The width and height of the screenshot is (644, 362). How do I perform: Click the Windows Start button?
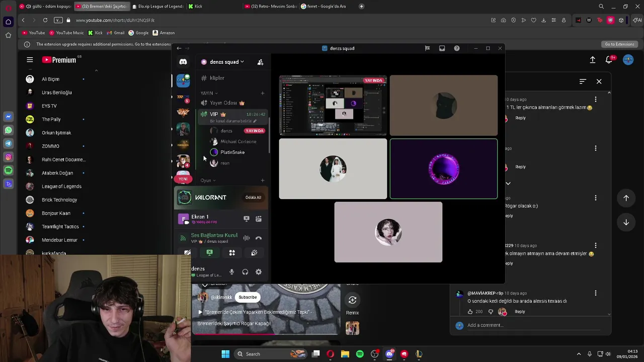[225, 354]
